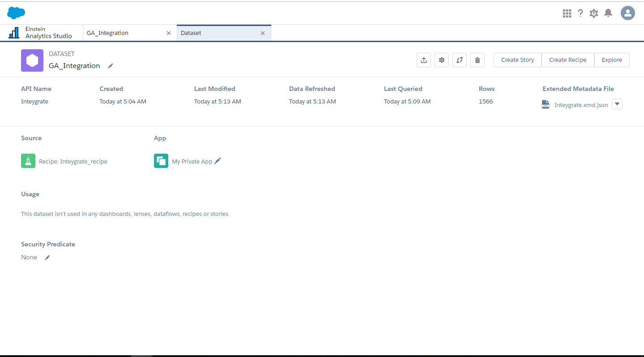Click the replace data icon button
644x357 pixels.
[460, 60]
